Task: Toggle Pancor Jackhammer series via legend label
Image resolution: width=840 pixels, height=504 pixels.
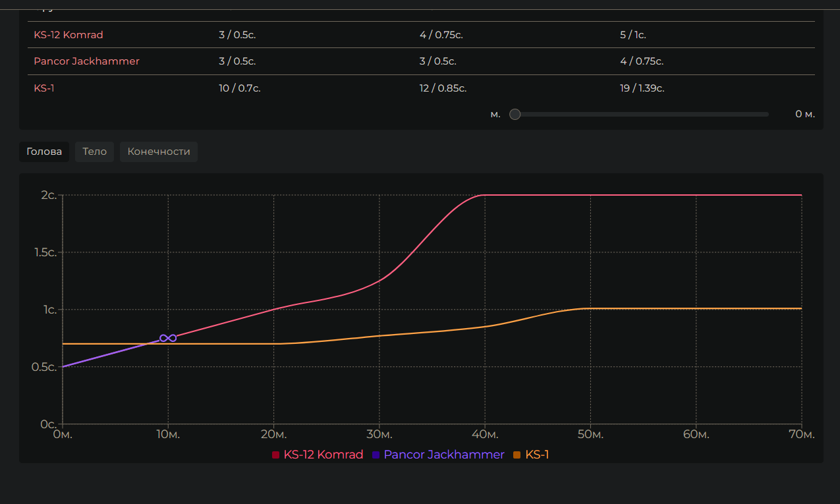Action: (443, 455)
